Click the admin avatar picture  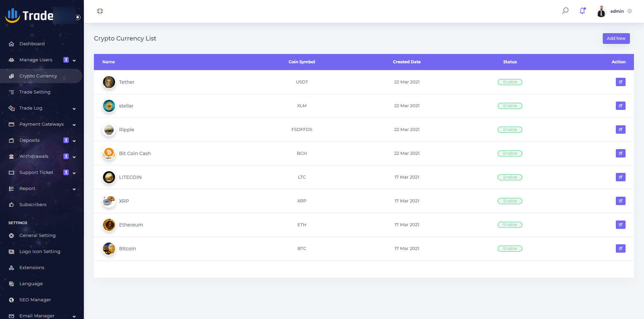tap(601, 11)
